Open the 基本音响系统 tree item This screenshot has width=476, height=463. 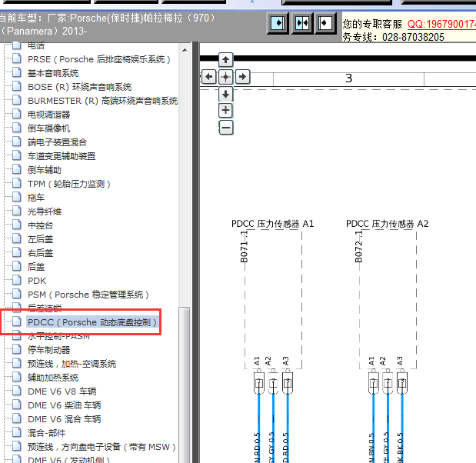(53, 73)
